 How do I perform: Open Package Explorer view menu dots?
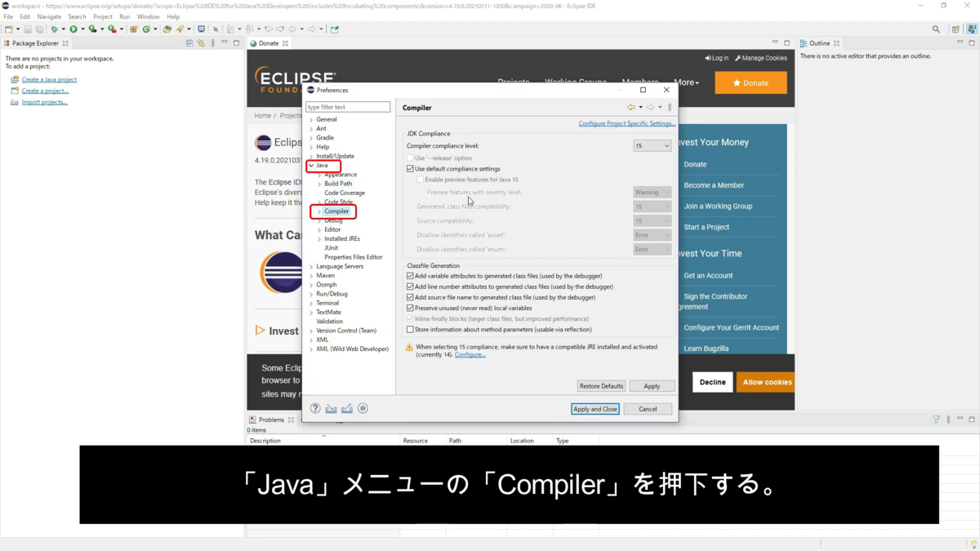click(212, 42)
